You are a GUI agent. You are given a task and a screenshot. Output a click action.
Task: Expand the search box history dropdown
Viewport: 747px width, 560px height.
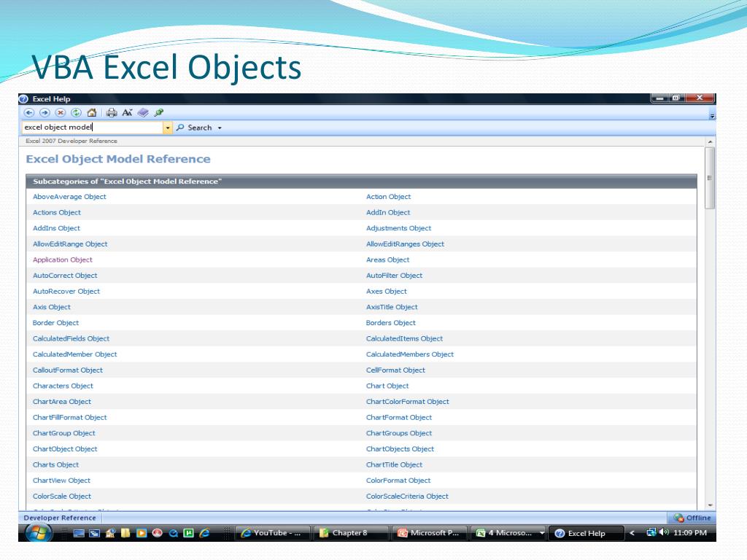pyautogui.click(x=168, y=128)
